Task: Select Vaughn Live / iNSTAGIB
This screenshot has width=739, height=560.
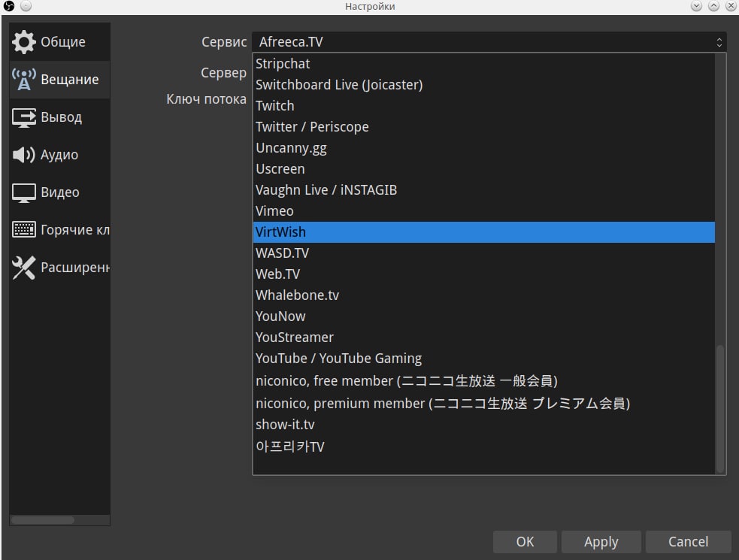Action: point(484,190)
